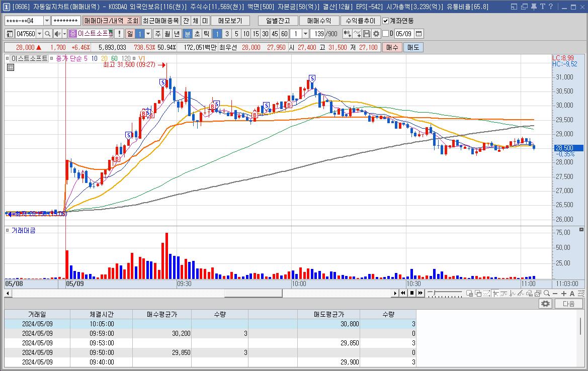588x371 pixels.
Task: Select the 60-minute interval button
Action: point(284,34)
